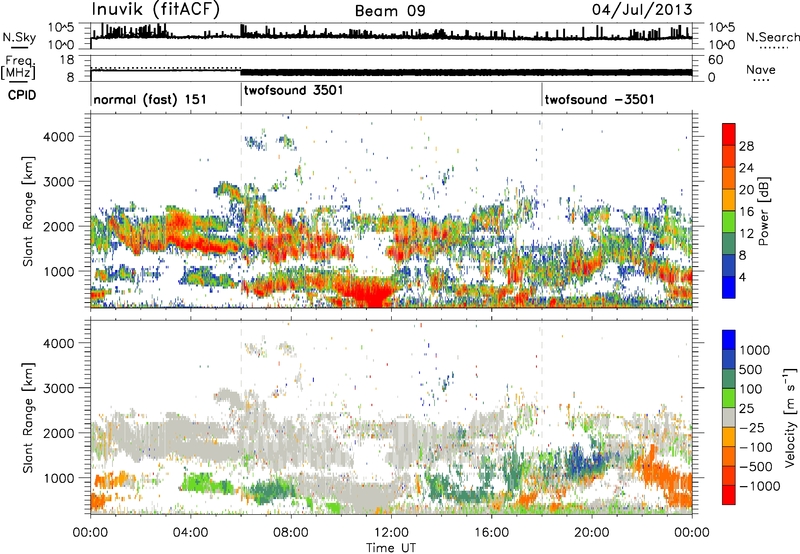Click the power panel 'Slant Range [km]' label
Screen dimensions: 800x554
coord(28,211)
